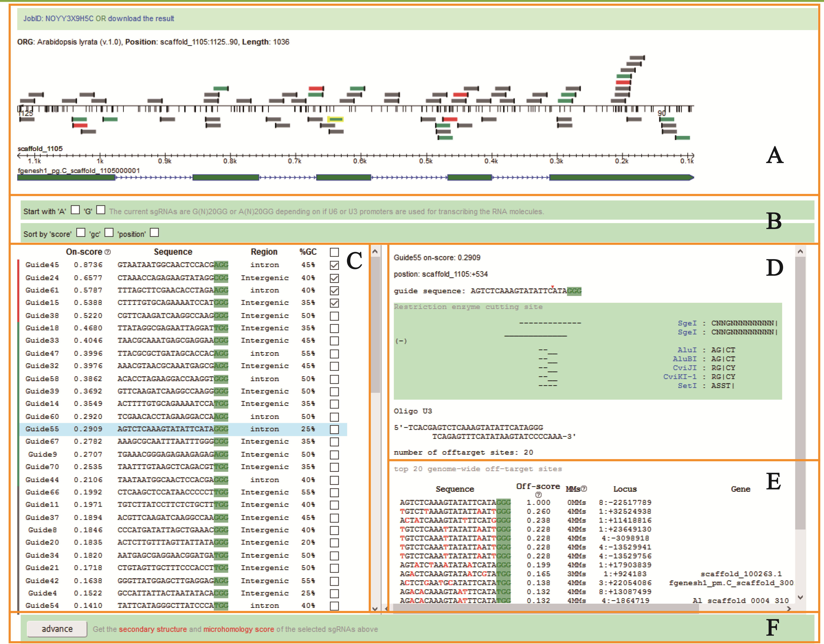
Task: Select the Guide33 row
Action: (x=183, y=340)
